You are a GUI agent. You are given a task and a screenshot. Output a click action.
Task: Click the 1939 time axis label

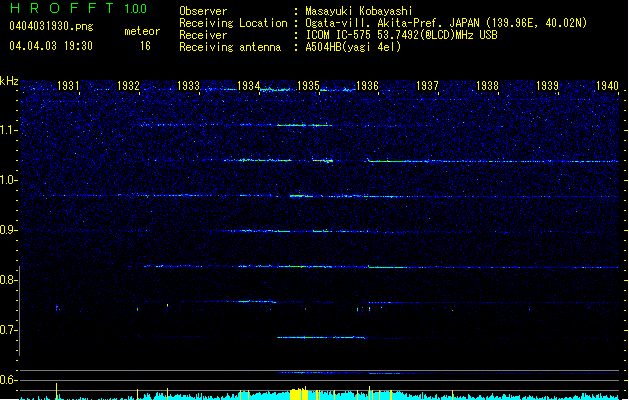pos(547,86)
